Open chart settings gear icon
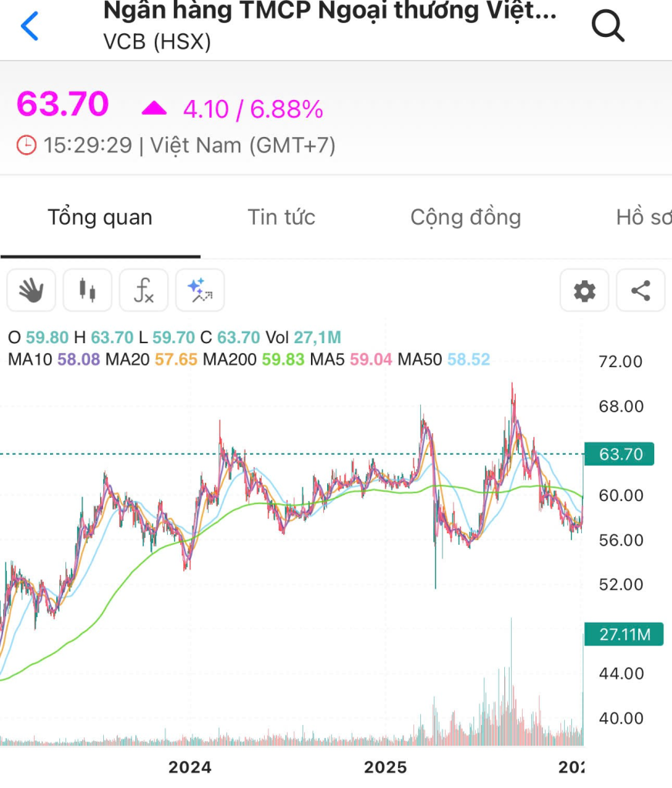Viewport: 672px width, 788px height. pyautogui.click(x=584, y=291)
